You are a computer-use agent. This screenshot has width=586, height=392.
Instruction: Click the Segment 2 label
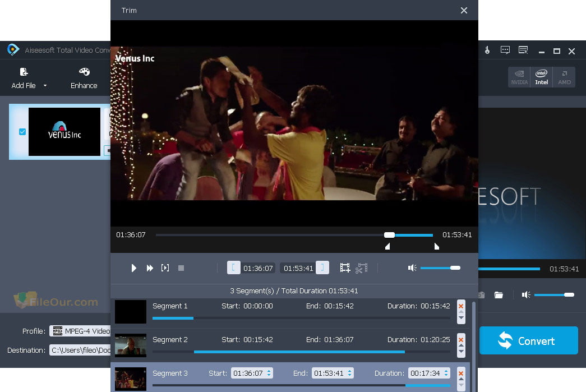click(x=170, y=340)
